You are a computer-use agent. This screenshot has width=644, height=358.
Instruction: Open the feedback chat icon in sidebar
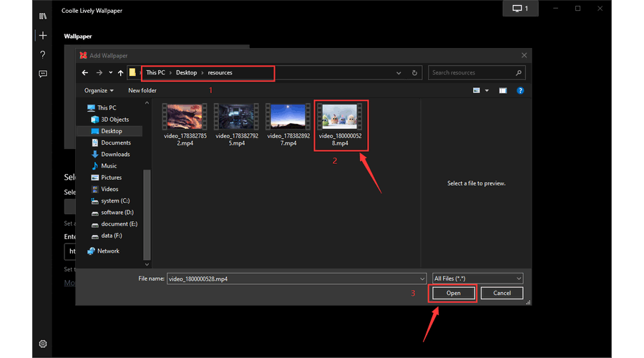pyautogui.click(x=43, y=74)
